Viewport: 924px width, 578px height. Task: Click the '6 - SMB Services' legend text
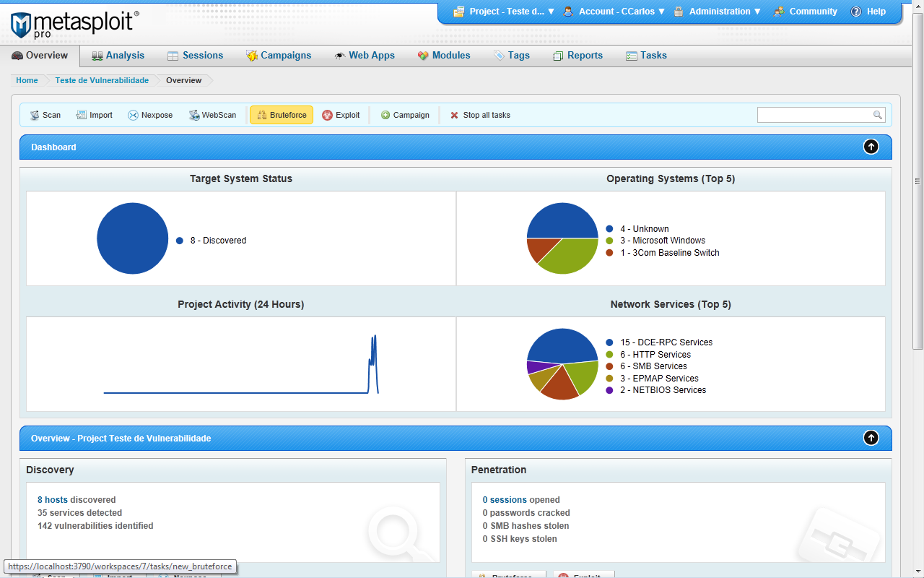653,366
